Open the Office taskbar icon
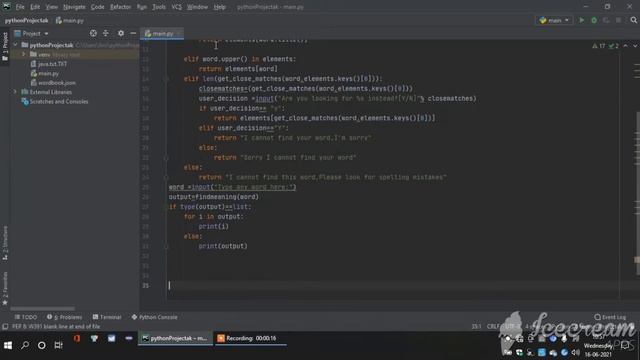 tap(77, 338)
